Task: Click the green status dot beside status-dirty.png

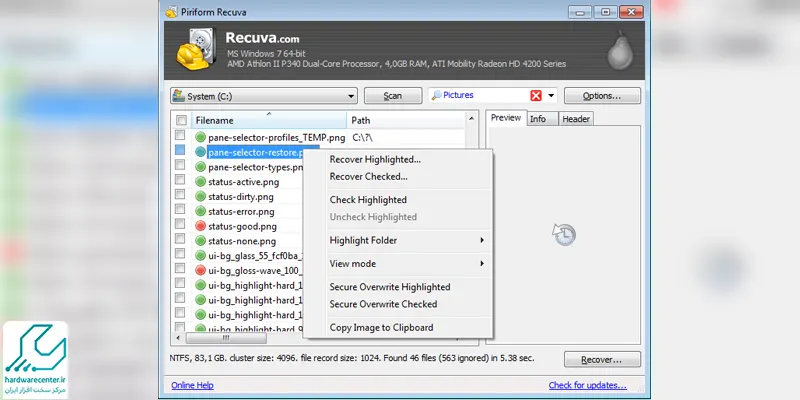Action: (201, 196)
